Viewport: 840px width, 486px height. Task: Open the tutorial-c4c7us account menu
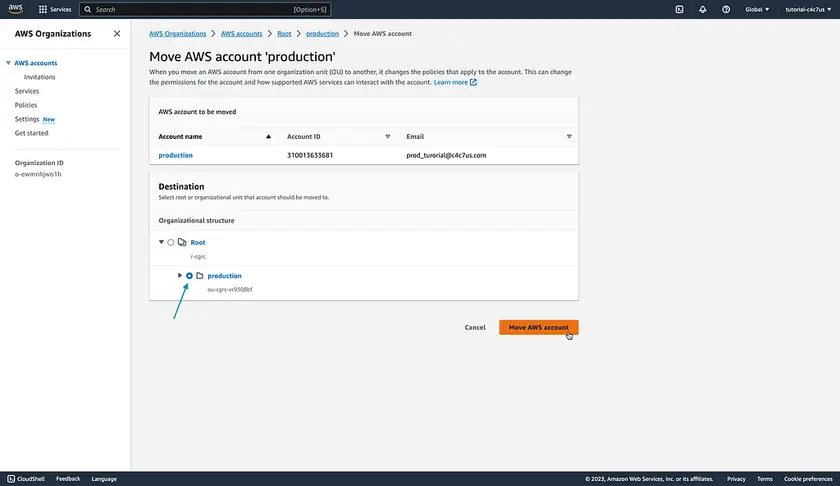(808, 9)
